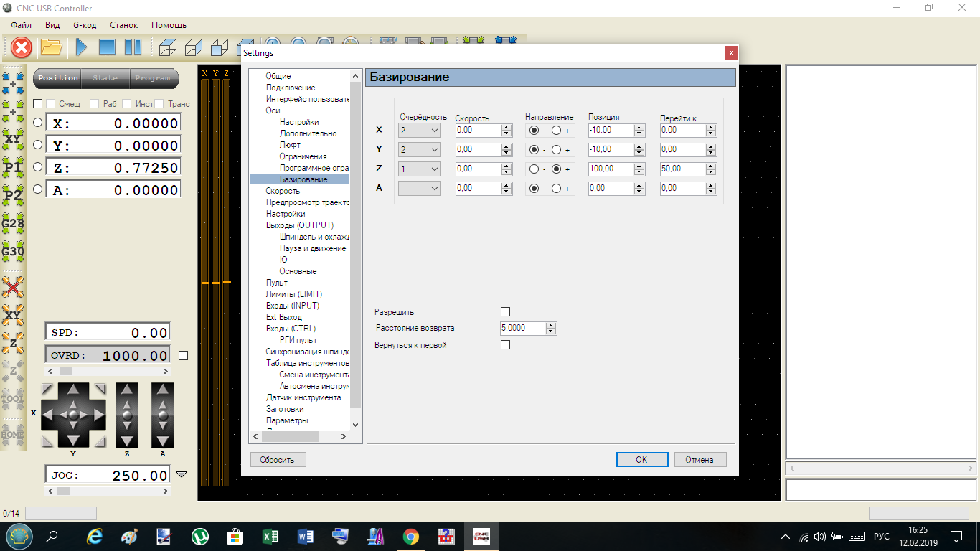Click the P2 park position icon
This screenshot has width=980, height=551.
tap(13, 195)
